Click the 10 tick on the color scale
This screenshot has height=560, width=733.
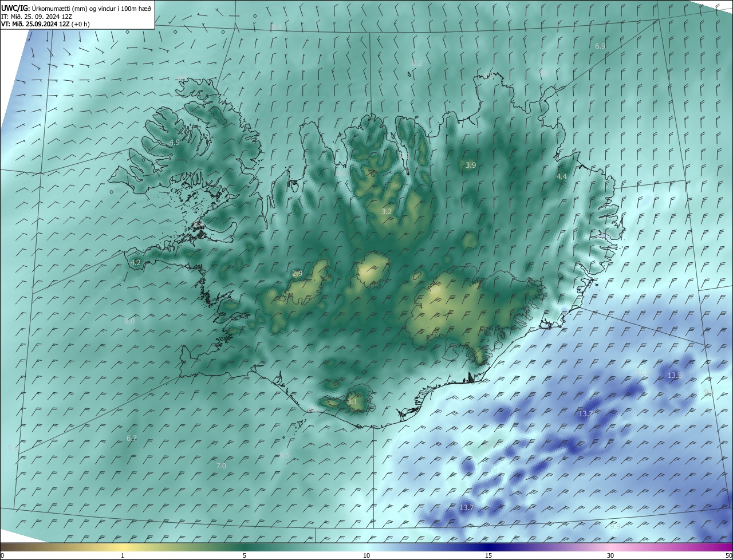click(366, 555)
